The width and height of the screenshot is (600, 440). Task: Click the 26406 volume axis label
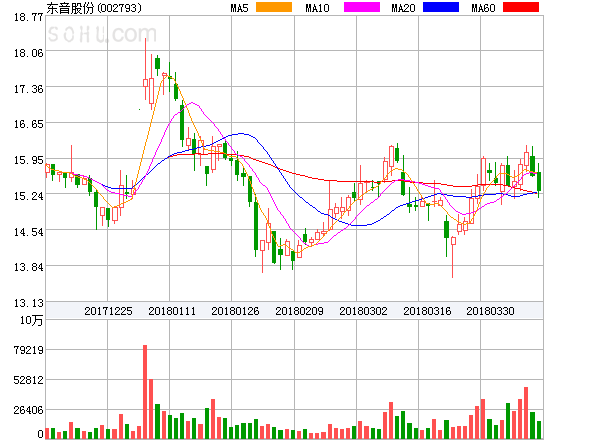[x=29, y=410]
